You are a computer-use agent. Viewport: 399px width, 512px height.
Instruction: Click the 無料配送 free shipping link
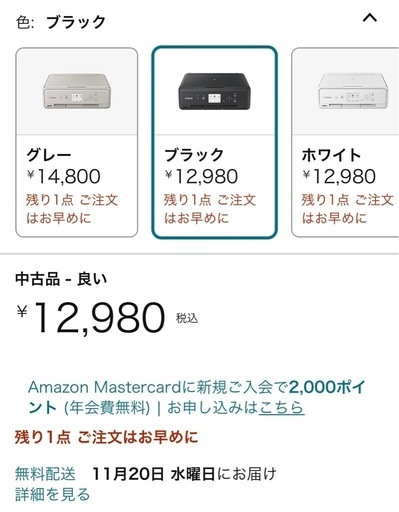click(x=45, y=474)
